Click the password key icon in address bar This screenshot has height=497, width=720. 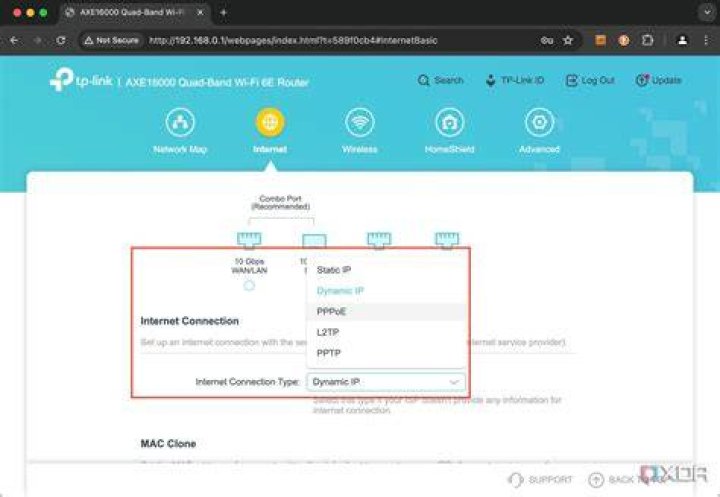(546, 40)
